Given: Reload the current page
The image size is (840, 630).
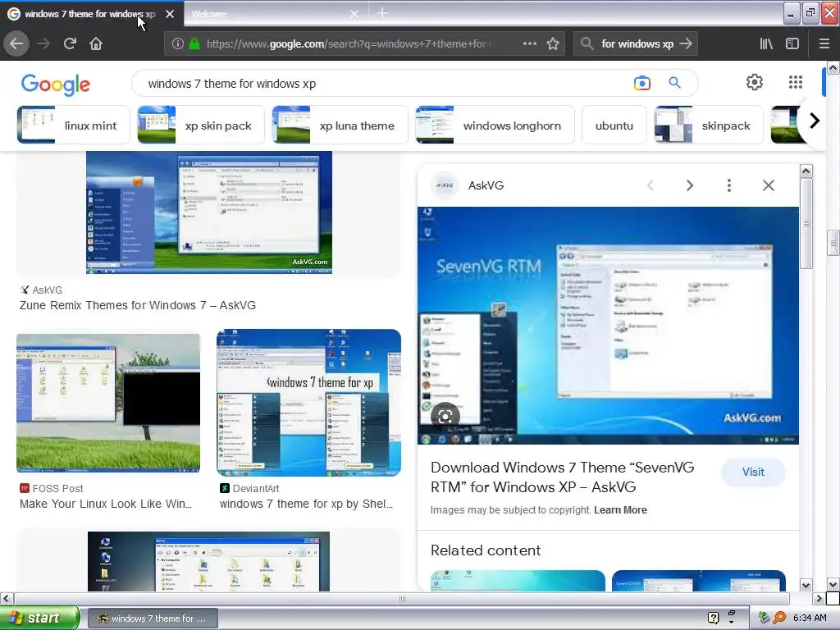Looking at the screenshot, I should click(70, 44).
